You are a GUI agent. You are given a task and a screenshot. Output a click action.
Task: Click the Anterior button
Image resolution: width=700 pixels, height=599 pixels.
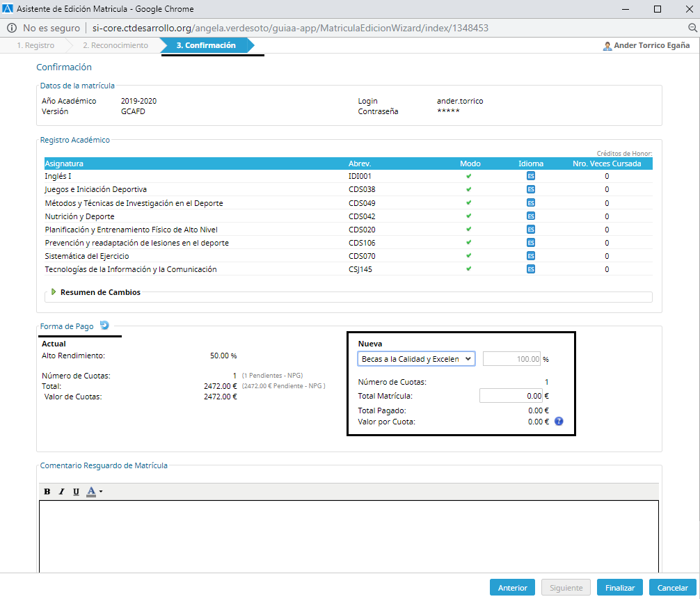pos(512,588)
